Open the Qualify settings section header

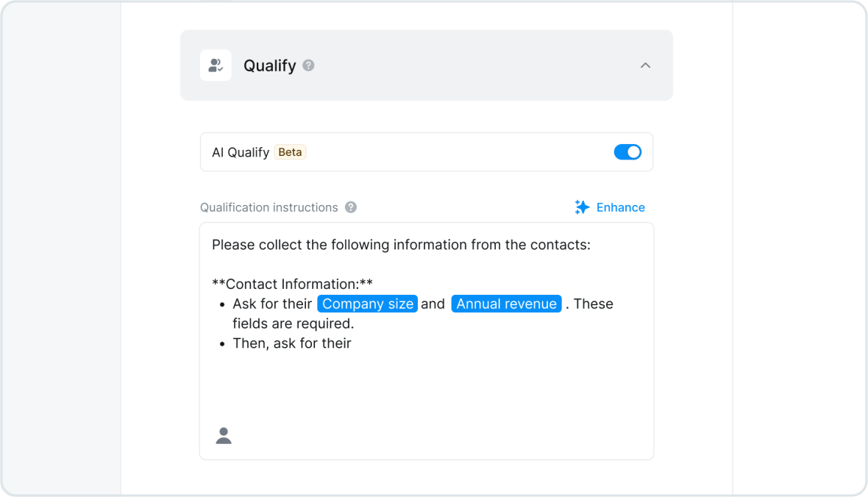[427, 65]
